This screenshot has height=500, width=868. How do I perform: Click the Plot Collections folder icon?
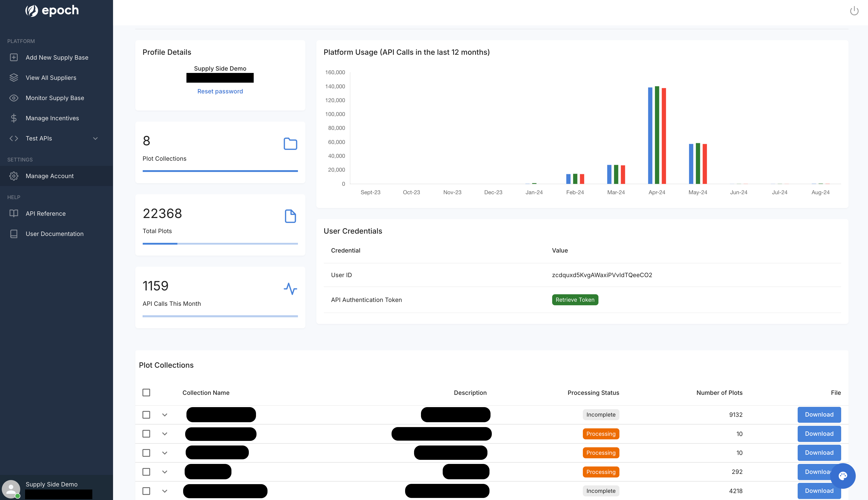(x=290, y=144)
